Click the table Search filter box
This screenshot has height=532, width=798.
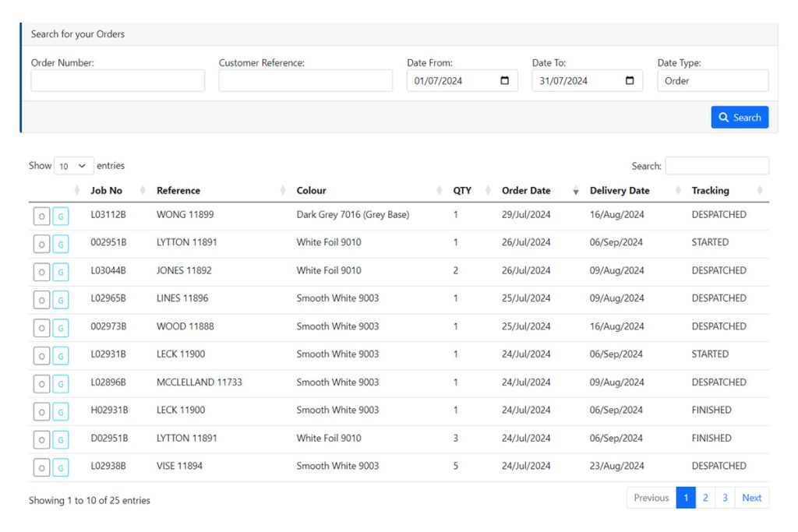click(717, 166)
